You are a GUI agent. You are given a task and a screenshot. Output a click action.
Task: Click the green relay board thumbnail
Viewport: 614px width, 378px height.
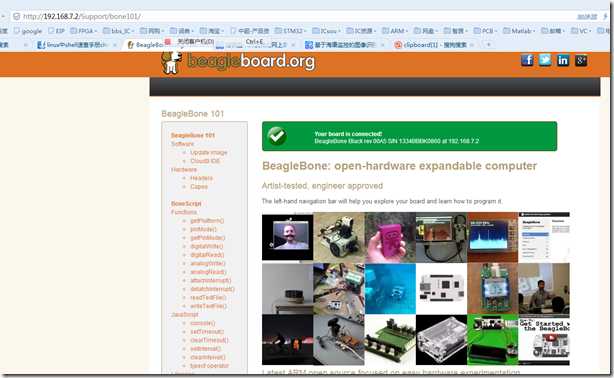[x=390, y=340]
